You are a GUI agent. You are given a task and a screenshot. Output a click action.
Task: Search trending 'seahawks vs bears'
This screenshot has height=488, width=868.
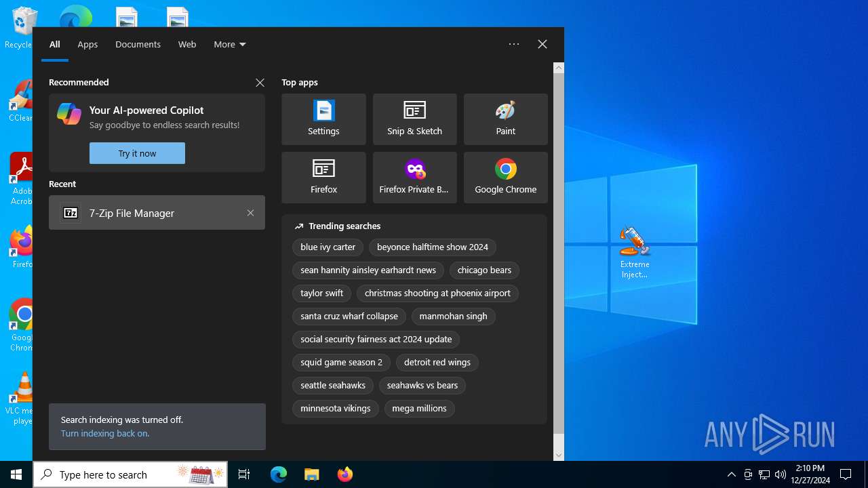[x=422, y=386]
